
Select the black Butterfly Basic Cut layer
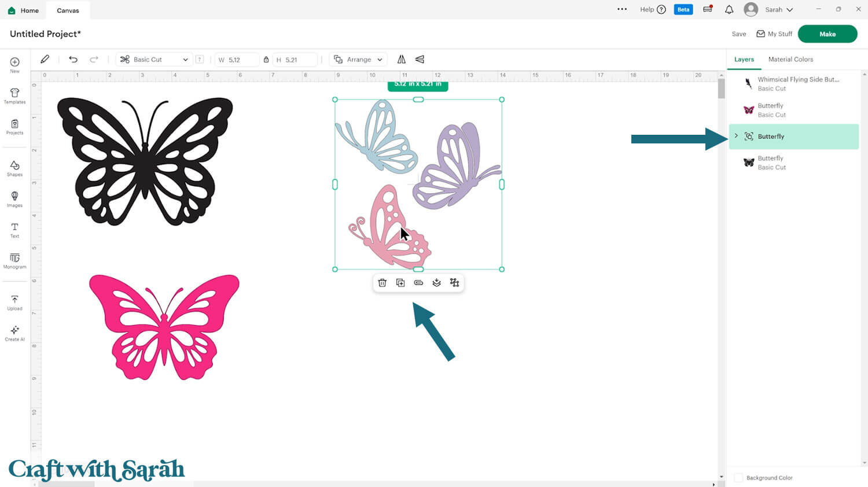pyautogui.click(x=793, y=163)
